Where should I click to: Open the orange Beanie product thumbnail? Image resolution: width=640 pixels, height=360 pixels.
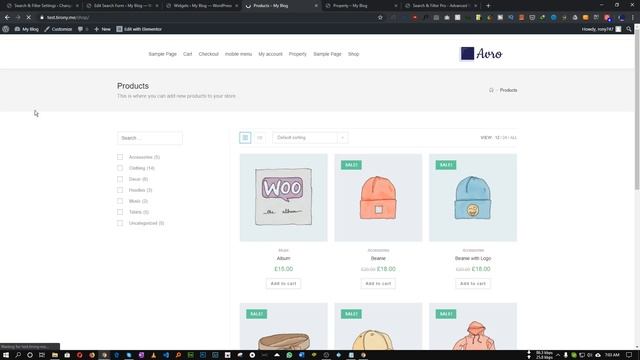[378, 198]
